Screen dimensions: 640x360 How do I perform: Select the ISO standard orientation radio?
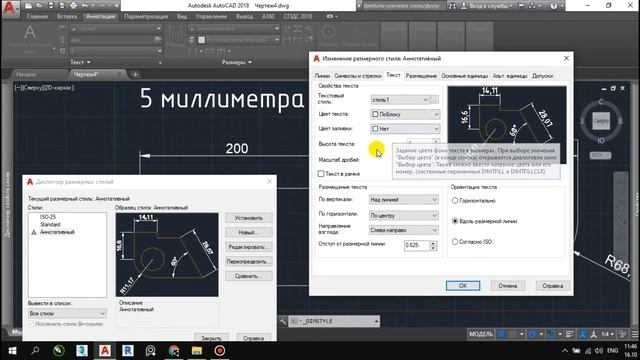455,242
